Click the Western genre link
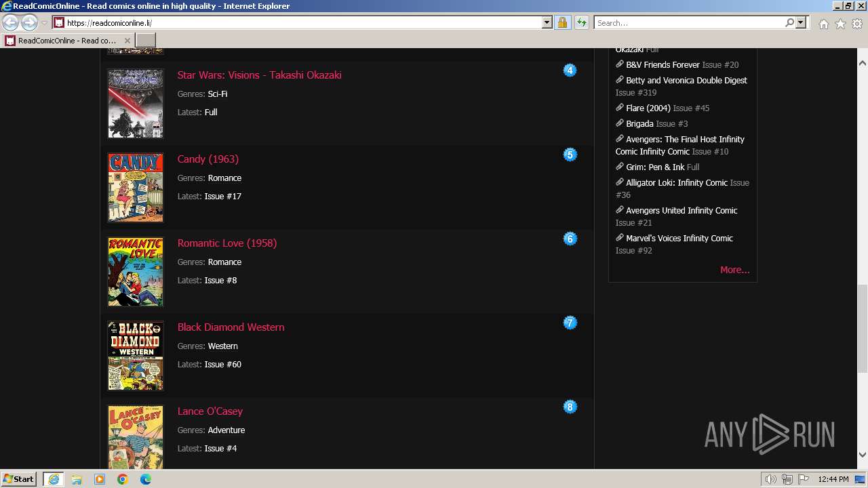This screenshot has width=868, height=488. (222, 346)
